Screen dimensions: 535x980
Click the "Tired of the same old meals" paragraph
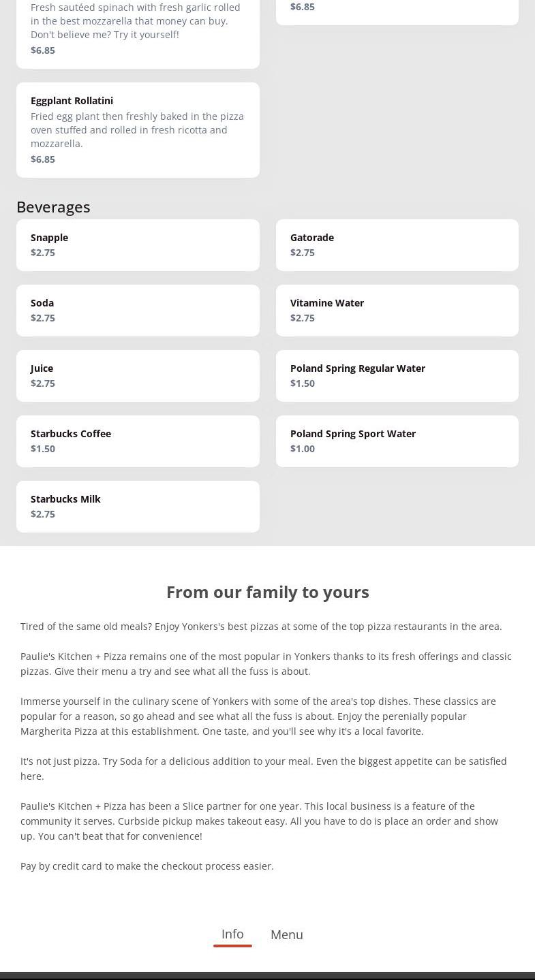click(261, 627)
